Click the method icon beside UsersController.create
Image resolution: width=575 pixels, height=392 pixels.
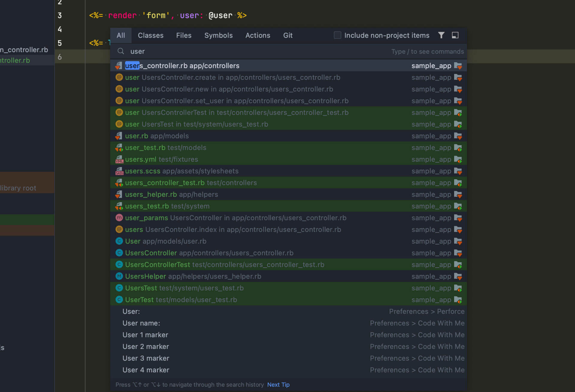119,77
